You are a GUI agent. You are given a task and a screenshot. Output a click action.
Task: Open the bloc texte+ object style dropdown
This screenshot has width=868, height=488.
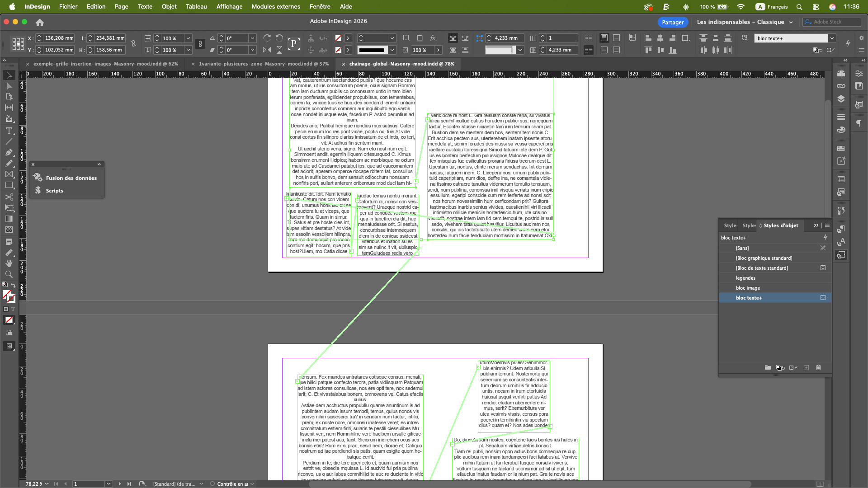coord(832,38)
